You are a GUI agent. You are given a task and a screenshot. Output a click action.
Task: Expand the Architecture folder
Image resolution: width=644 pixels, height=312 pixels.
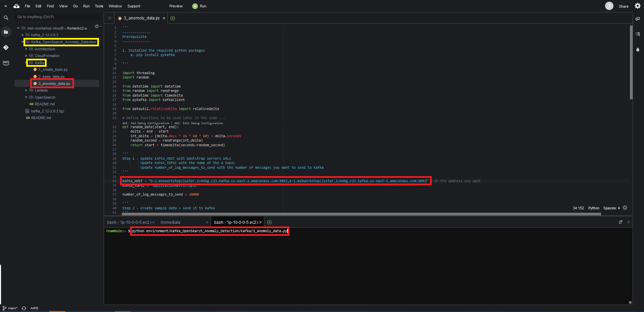[45, 49]
